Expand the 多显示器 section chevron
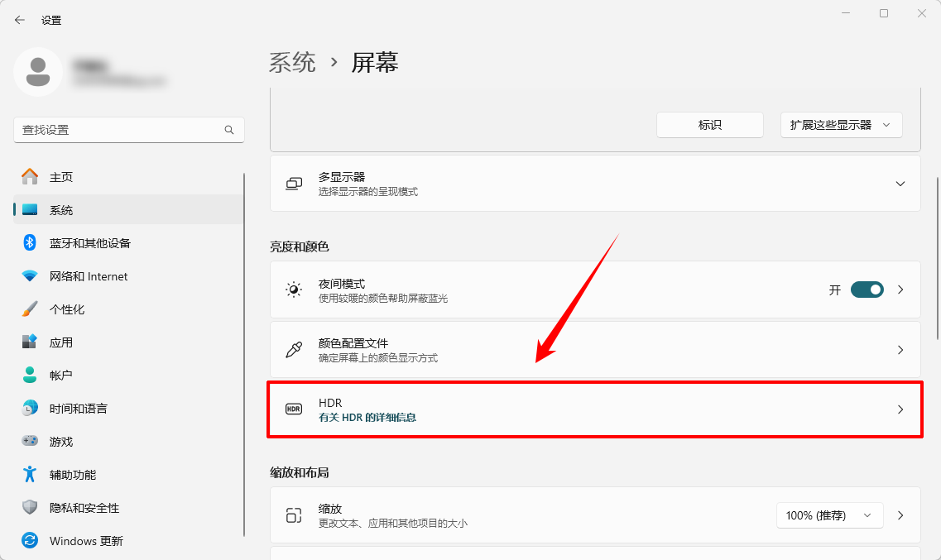The width and height of the screenshot is (941, 560). [900, 184]
